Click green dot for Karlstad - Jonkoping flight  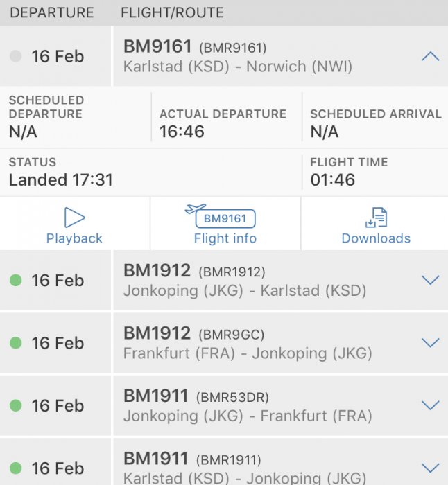[16, 468]
